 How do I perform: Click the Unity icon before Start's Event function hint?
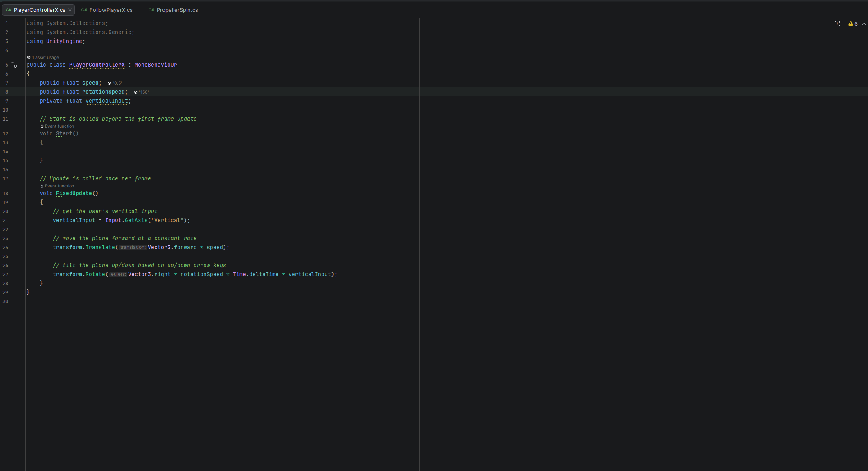pos(42,126)
